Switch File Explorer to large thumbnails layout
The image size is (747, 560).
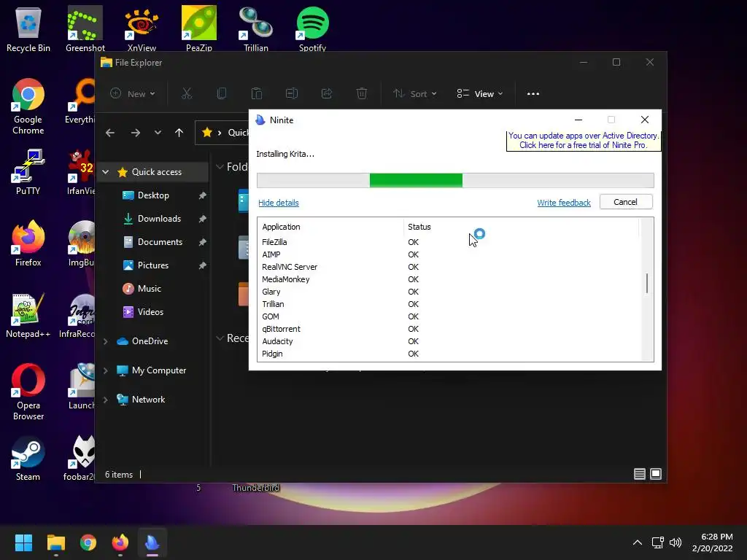pos(656,474)
